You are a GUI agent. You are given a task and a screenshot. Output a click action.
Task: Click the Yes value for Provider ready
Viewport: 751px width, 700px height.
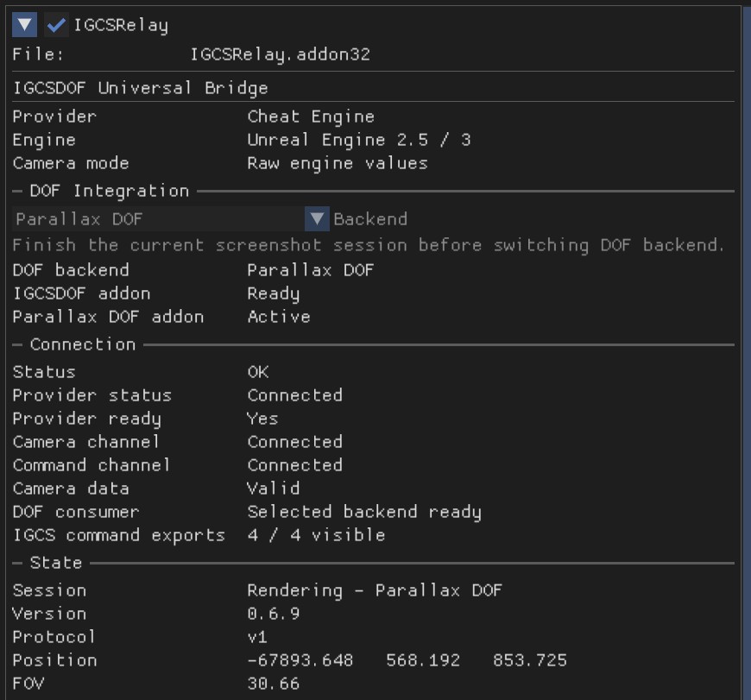pyautogui.click(x=262, y=419)
